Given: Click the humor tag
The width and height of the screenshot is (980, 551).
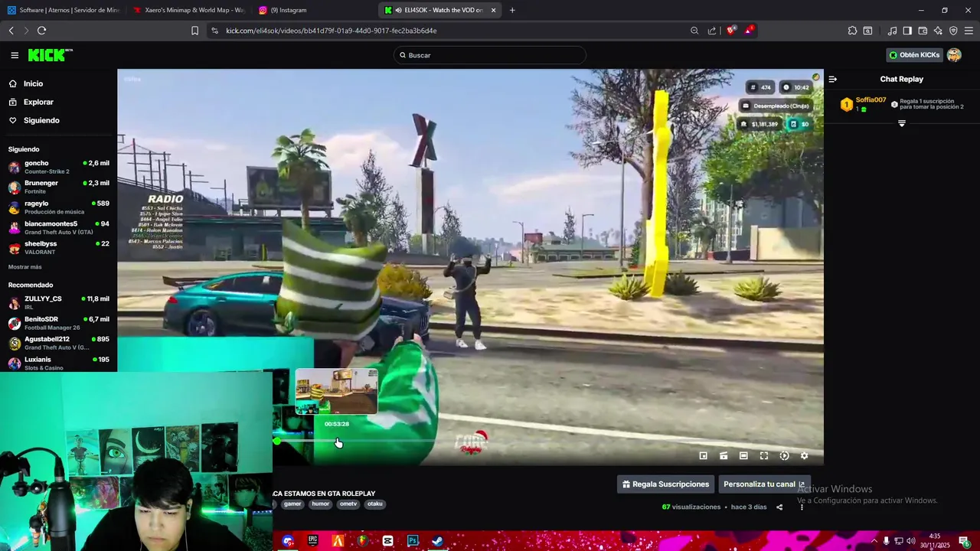Looking at the screenshot, I should [x=320, y=504].
